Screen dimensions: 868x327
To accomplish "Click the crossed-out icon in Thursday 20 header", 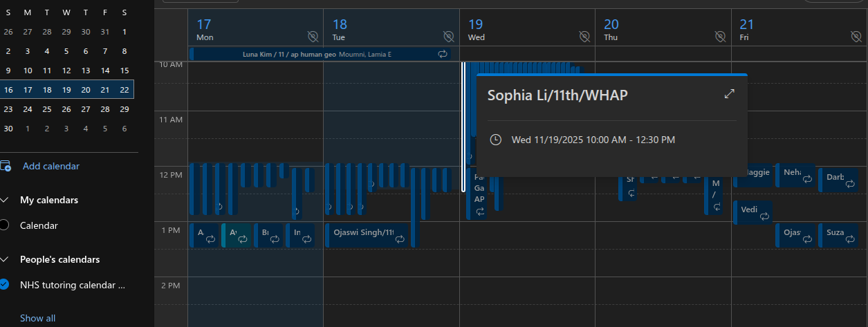I will pos(720,37).
